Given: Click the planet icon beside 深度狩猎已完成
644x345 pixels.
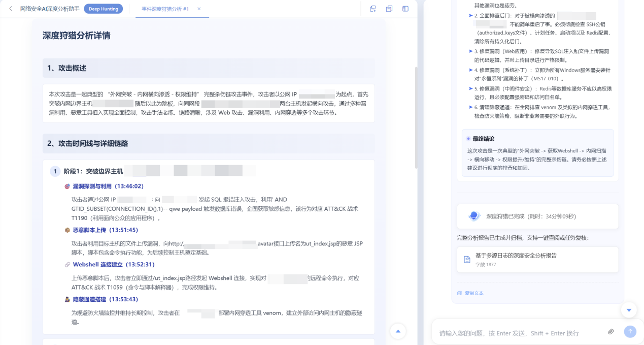Looking at the screenshot, I should pos(473,216).
